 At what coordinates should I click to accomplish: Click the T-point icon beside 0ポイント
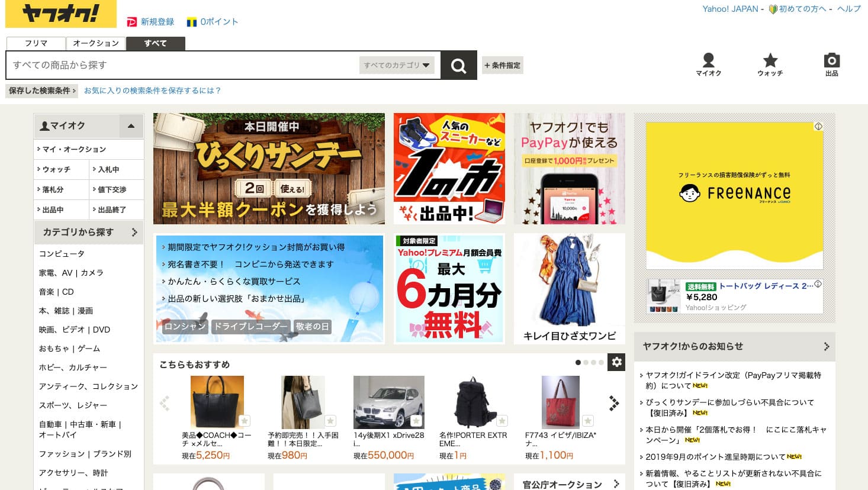pos(191,22)
